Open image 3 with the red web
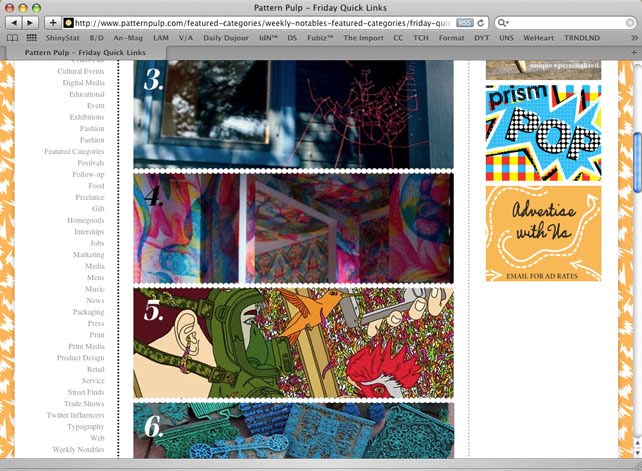Viewport: 642px width, 471px height. click(x=294, y=114)
